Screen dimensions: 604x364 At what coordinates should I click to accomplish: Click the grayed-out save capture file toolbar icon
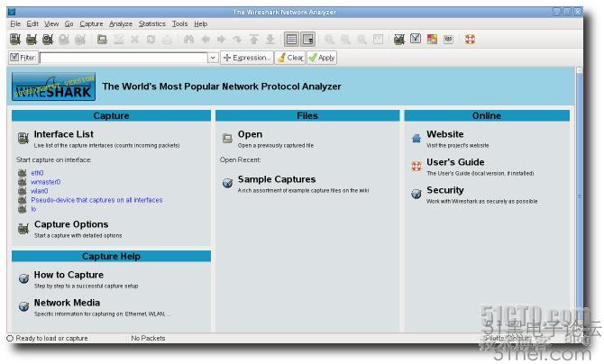tap(119, 39)
